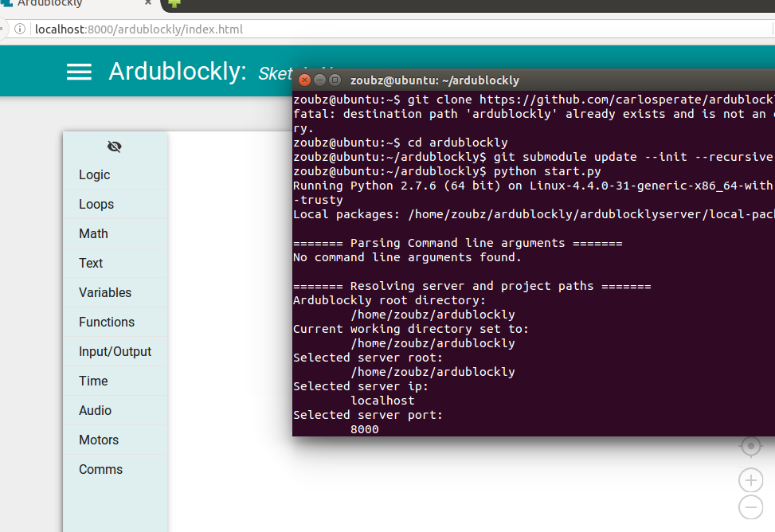Select the Audio block category
The height and width of the screenshot is (532, 775).
click(115, 410)
